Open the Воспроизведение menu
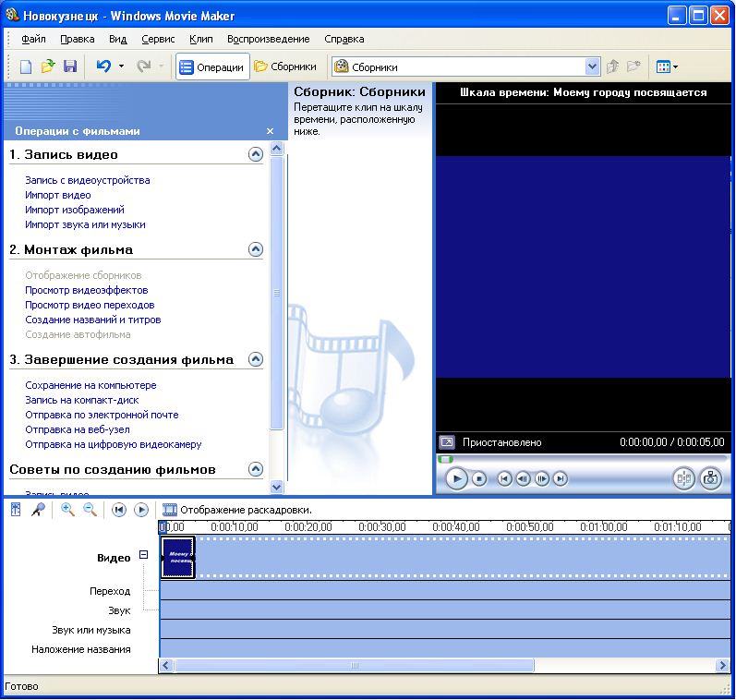 269,39
